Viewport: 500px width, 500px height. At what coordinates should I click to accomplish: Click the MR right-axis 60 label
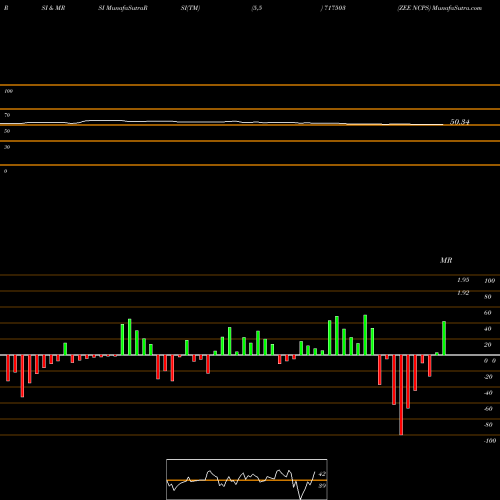click(488, 313)
